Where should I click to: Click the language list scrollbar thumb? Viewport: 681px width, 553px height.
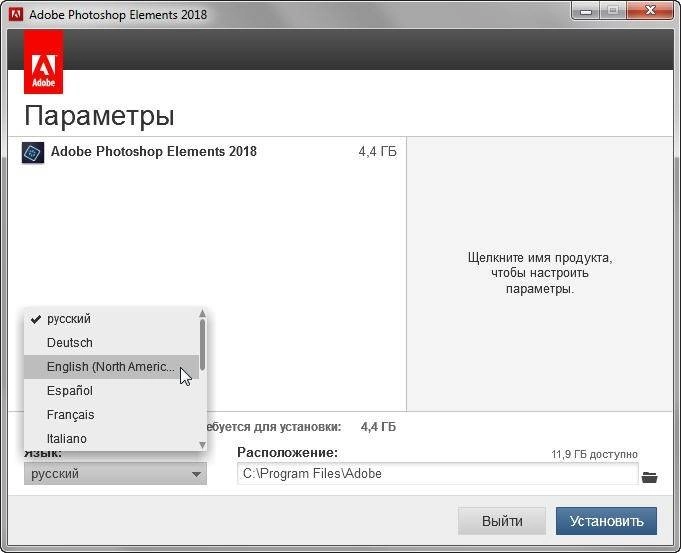pos(202,345)
